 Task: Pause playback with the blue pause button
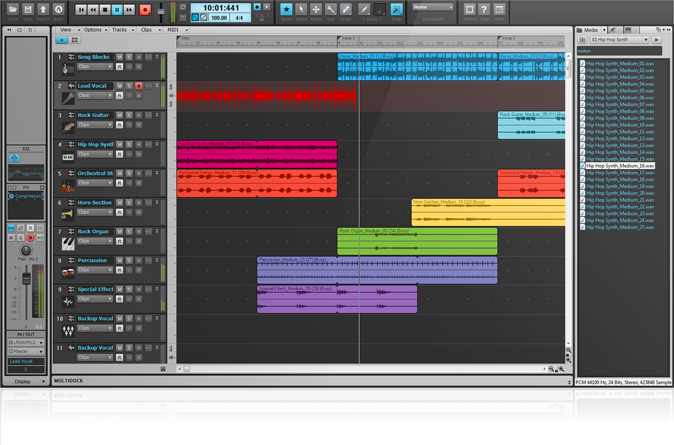[117, 10]
